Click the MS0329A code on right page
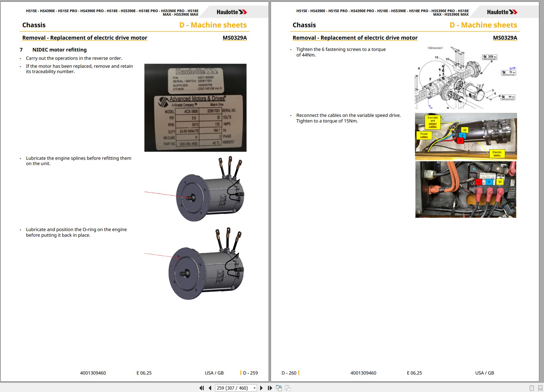Viewport: 544px width, 392px height. pos(505,38)
